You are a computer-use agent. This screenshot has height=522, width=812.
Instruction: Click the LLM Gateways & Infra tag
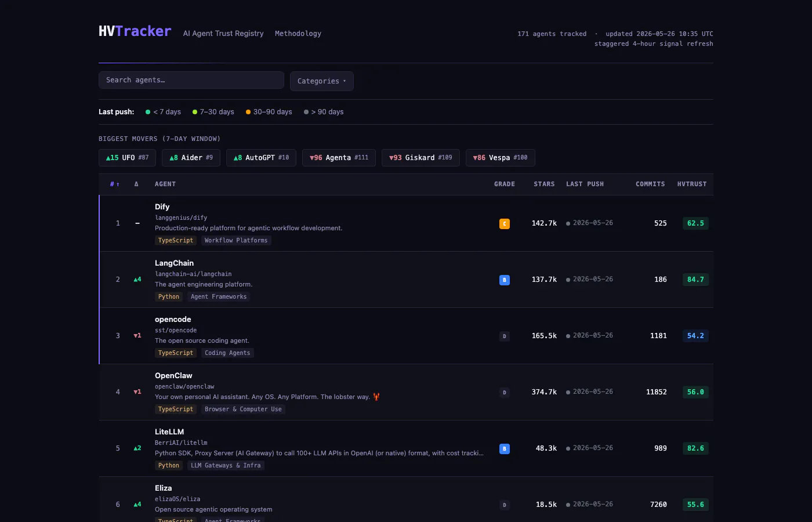(x=226, y=466)
